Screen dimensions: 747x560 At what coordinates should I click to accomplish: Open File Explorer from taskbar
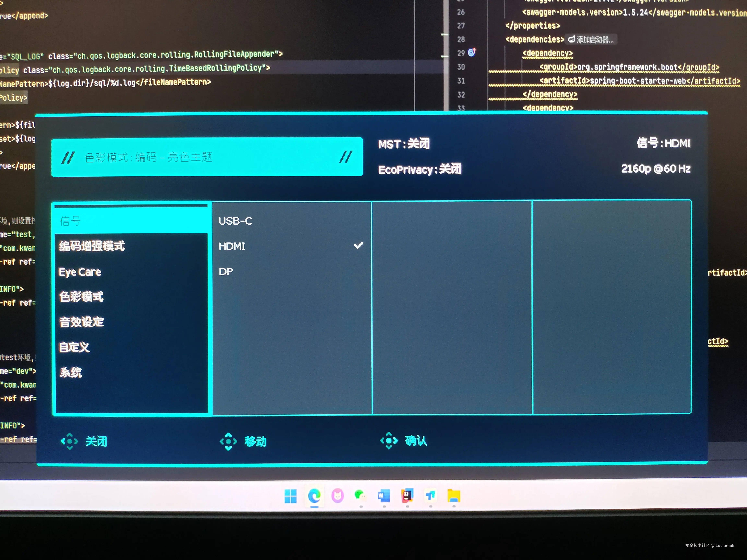[x=454, y=496]
